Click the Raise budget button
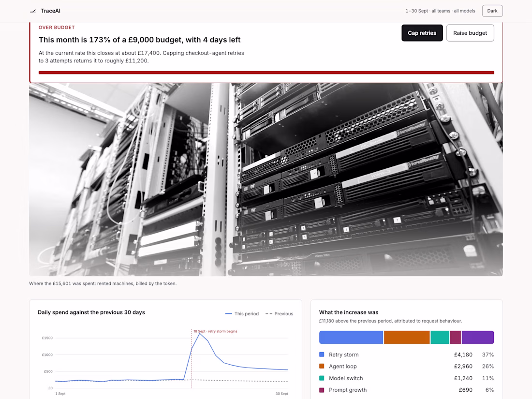 coord(470,33)
